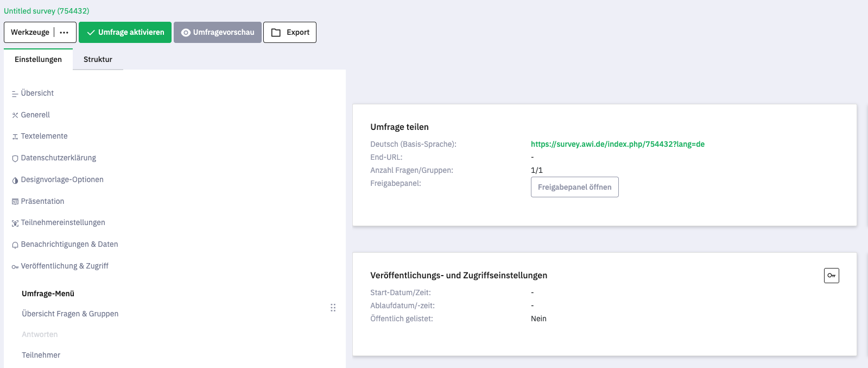Click the Generell tools icon
Screen dimensions: 868x368
click(x=15, y=115)
